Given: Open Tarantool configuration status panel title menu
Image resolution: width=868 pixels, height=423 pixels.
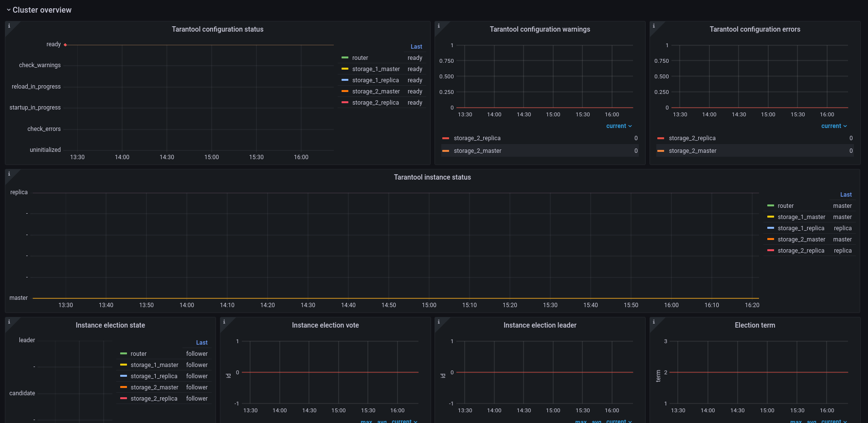Looking at the screenshot, I should (x=217, y=29).
